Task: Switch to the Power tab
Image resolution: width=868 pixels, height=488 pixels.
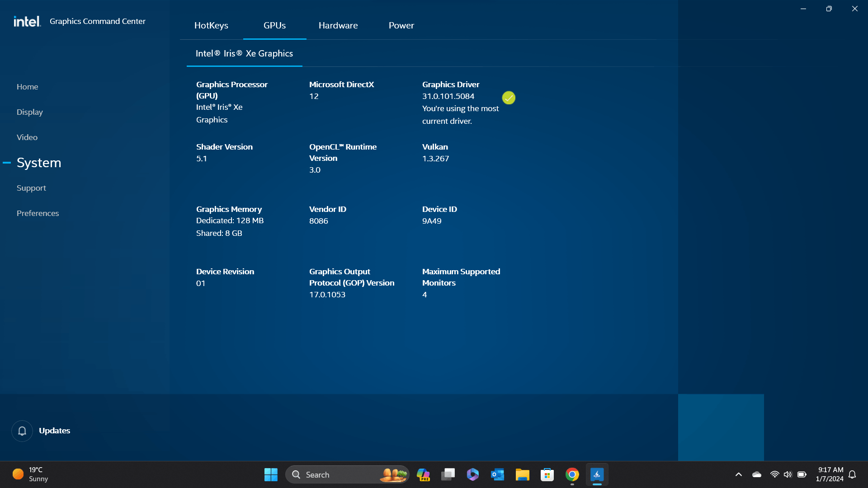Action: pyautogui.click(x=401, y=26)
